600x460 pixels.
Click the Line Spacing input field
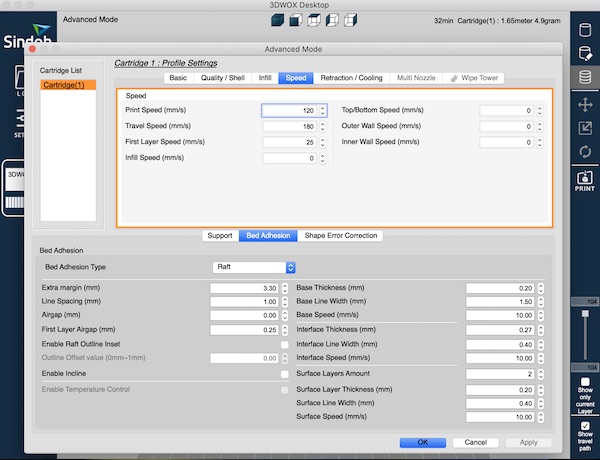[245, 302]
